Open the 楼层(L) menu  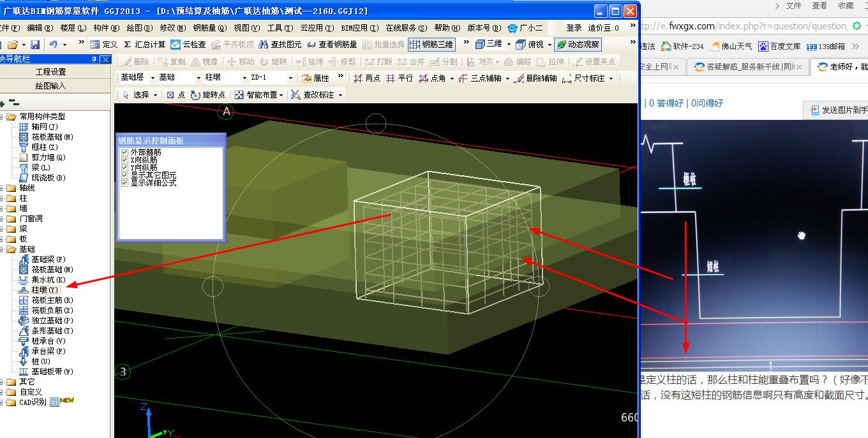pyautogui.click(x=73, y=28)
